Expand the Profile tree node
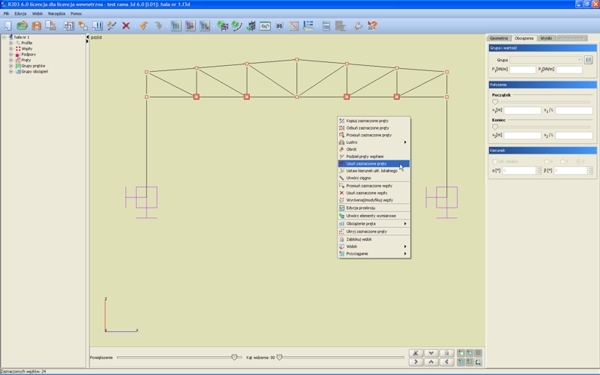 tap(11, 43)
